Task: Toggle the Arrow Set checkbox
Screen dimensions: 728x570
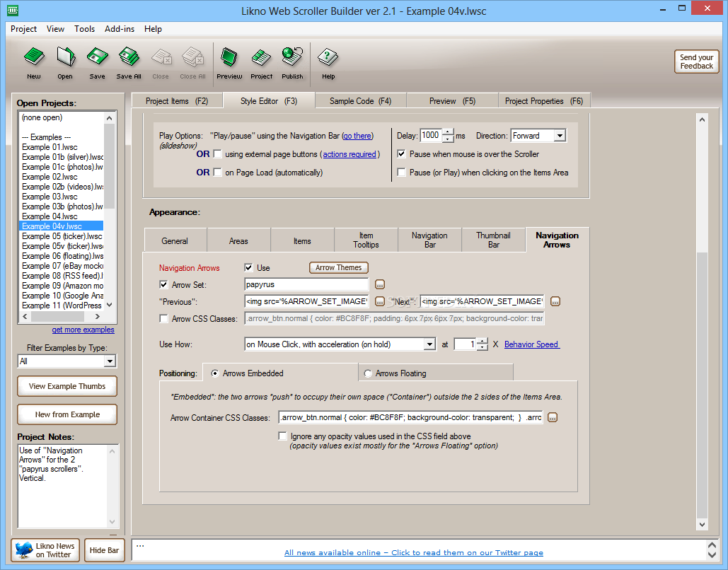Action: [163, 284]
